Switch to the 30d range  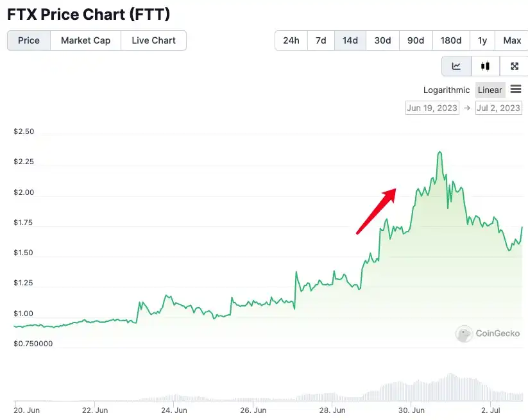pos(382,40)
